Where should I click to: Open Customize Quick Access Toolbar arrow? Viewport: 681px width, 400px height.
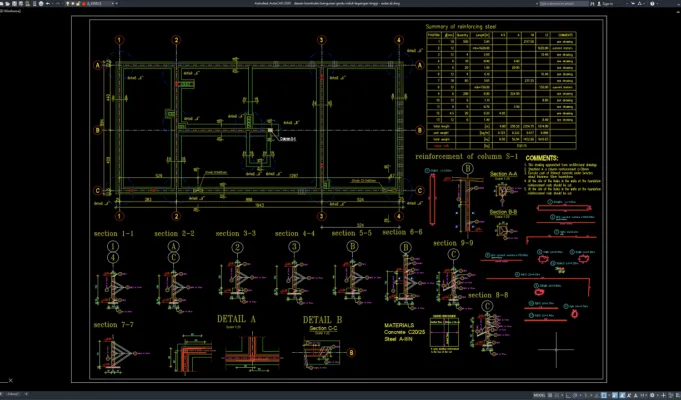coord(116,3)
